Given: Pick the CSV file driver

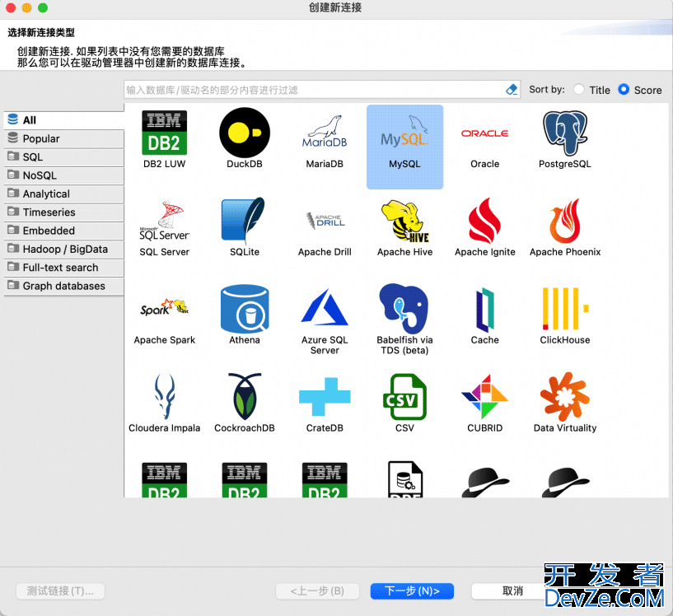Looking at the screenshot, I should [x=404, y=397].
